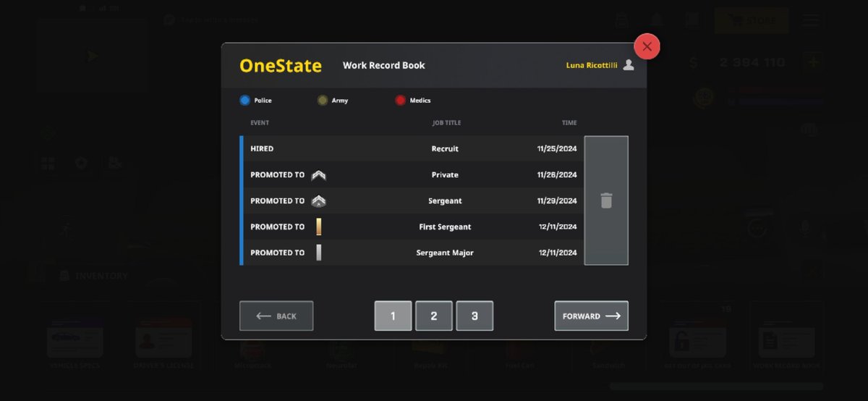
Task: Click the First Sergeant gold bar icon
Action: pyautogui.click(x=318, y=227)
